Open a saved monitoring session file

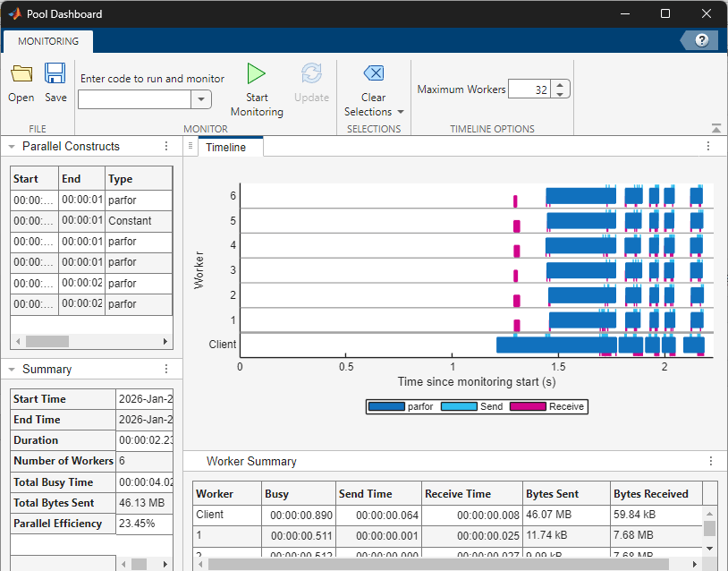tap(21, 83)
